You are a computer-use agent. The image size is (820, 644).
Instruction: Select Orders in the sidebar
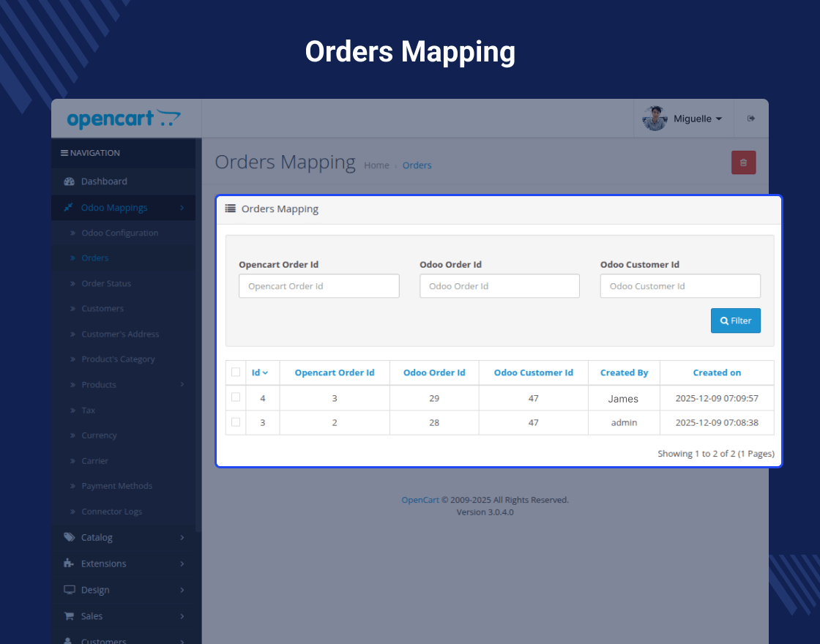coord(95,258)
